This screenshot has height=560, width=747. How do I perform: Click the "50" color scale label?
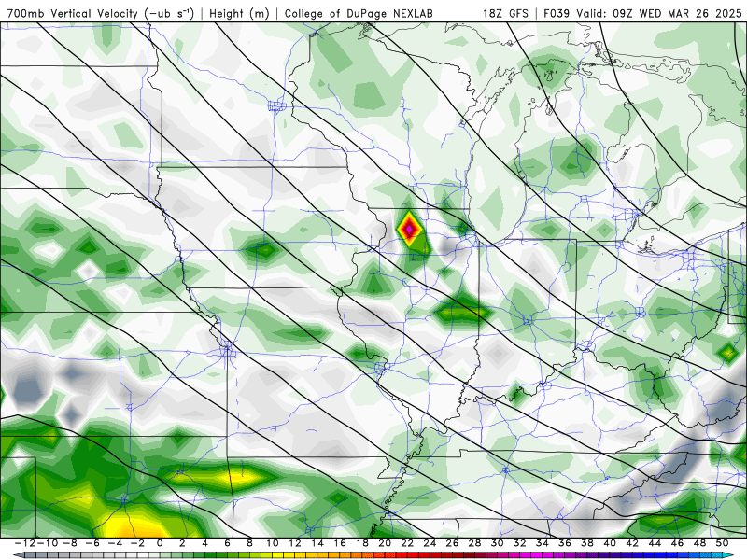pyautogui.click(x=722, y=543)
